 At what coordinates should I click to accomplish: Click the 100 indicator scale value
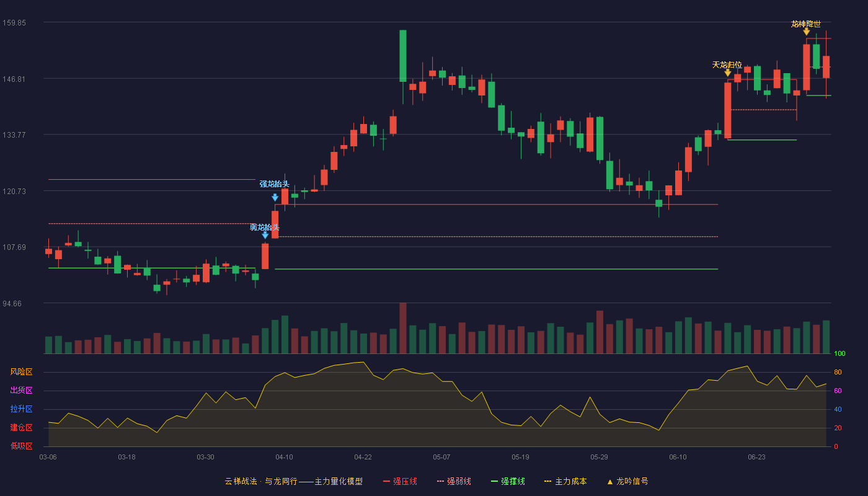point(839,354)
